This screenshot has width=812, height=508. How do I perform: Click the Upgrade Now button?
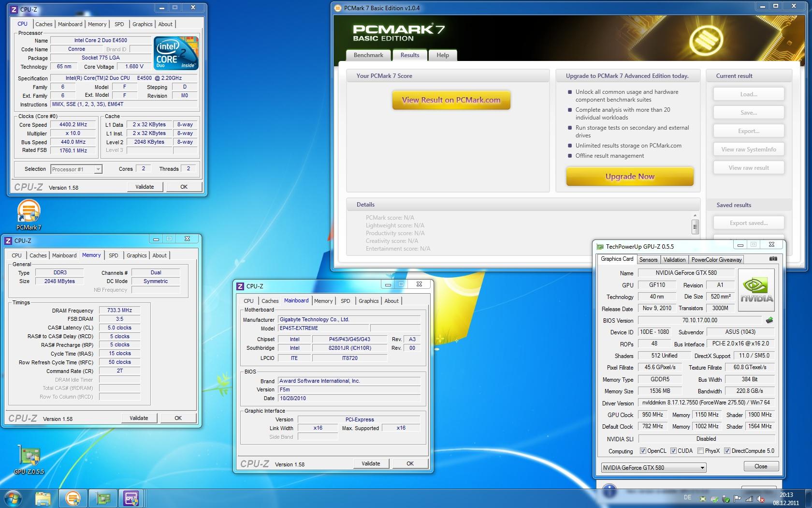630,177
